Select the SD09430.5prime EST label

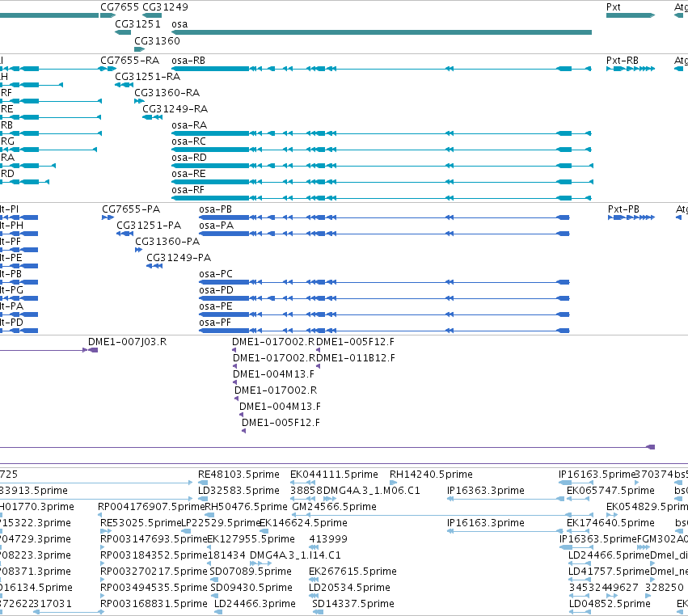[251, 588]
